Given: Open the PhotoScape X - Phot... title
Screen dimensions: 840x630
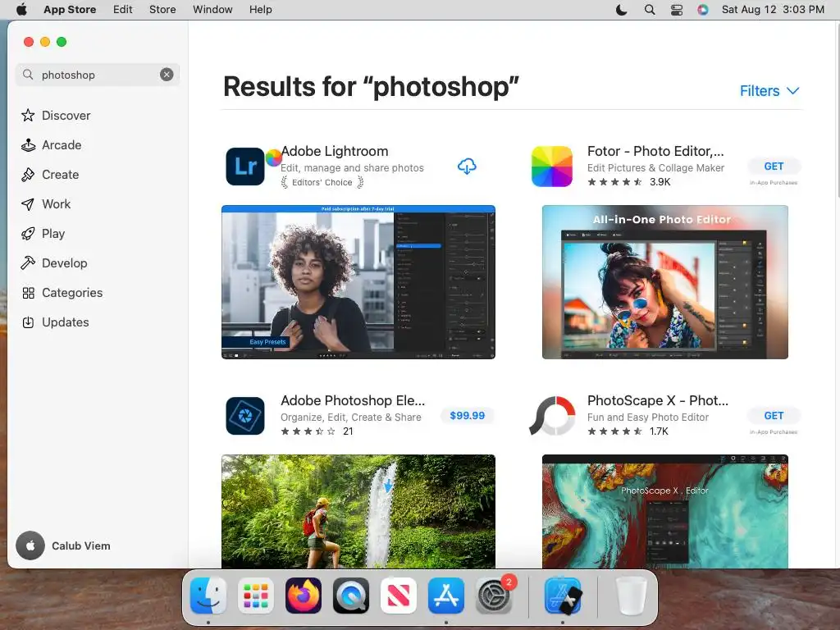Looking at the screenshot, I should (657, 400).
